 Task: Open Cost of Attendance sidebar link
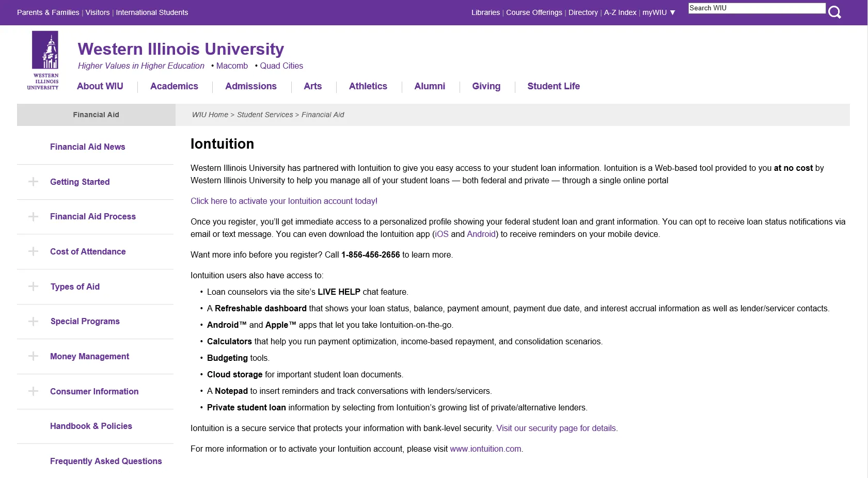coord(88,252)
